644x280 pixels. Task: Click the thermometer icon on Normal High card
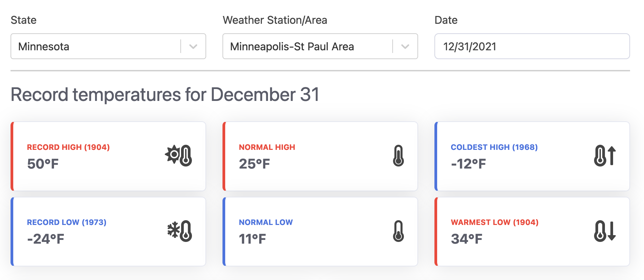[398, 156]
